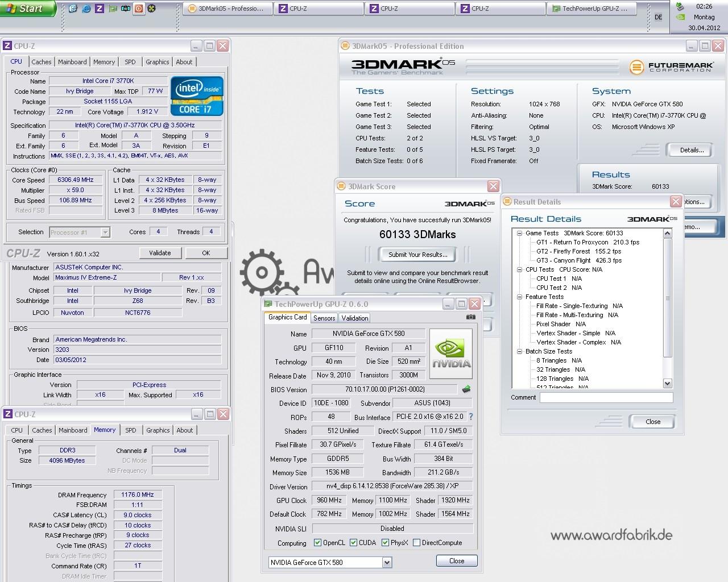Select GT1 - Return To Proxycon row
Screen dimensions: 728x582
[588, 242]
